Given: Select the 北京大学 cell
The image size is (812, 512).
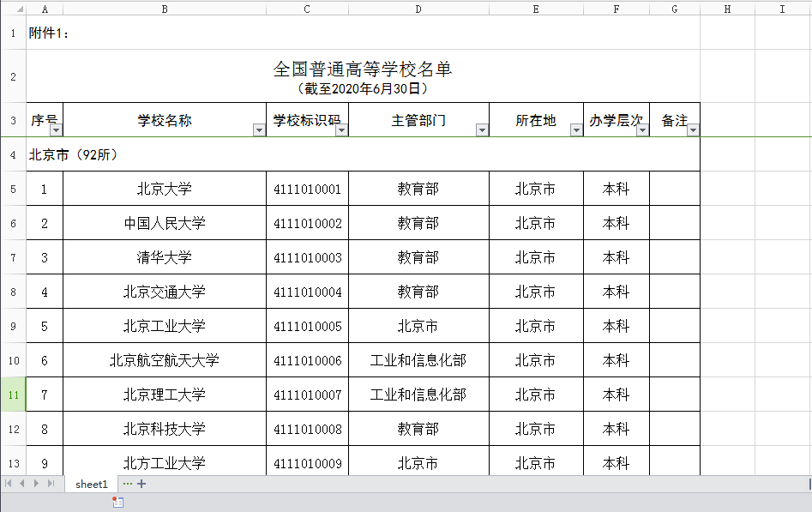Looking at the screenshot, I should pos(165,189).
